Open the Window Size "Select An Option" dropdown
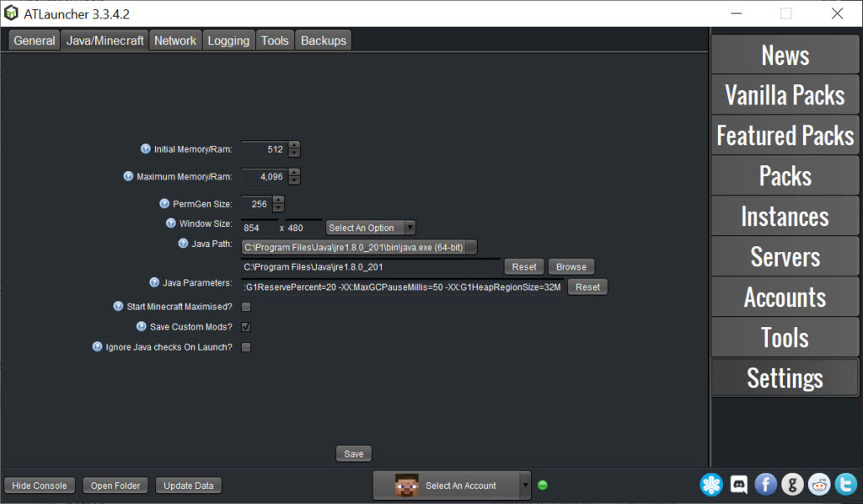Screen dimensions: 863x504 pos(371,228)
